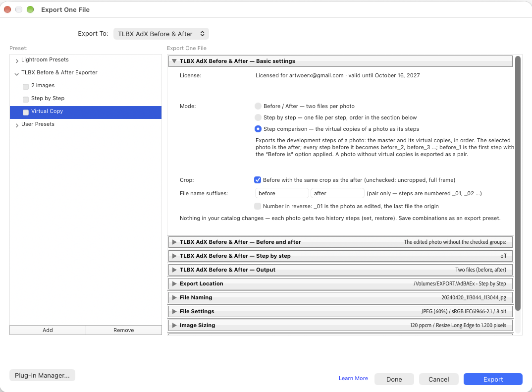
Task: Click the Done button
Action: click(x=394, y=379)
